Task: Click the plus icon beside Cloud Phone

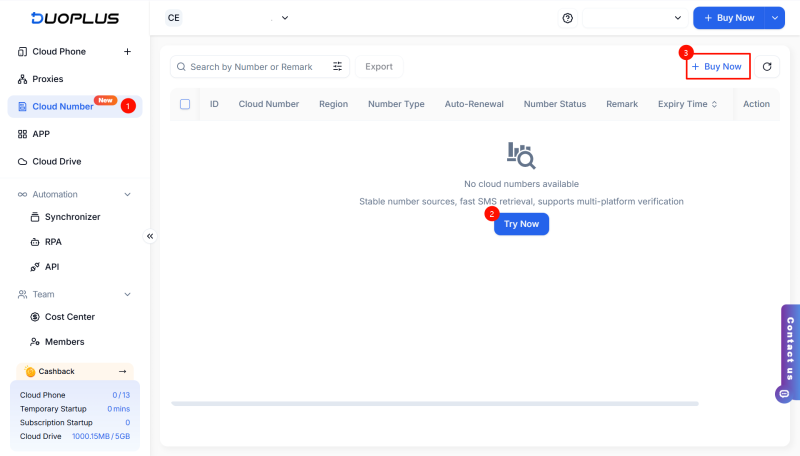Action: (127, 51)
